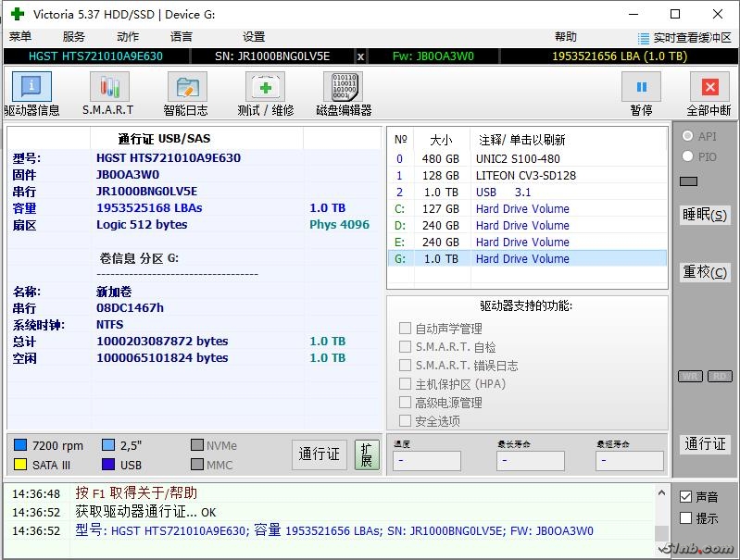Expand details with the 扩展 button
Image resolution: width=740 pixels, height=560 pixels.
pos(366,454)
